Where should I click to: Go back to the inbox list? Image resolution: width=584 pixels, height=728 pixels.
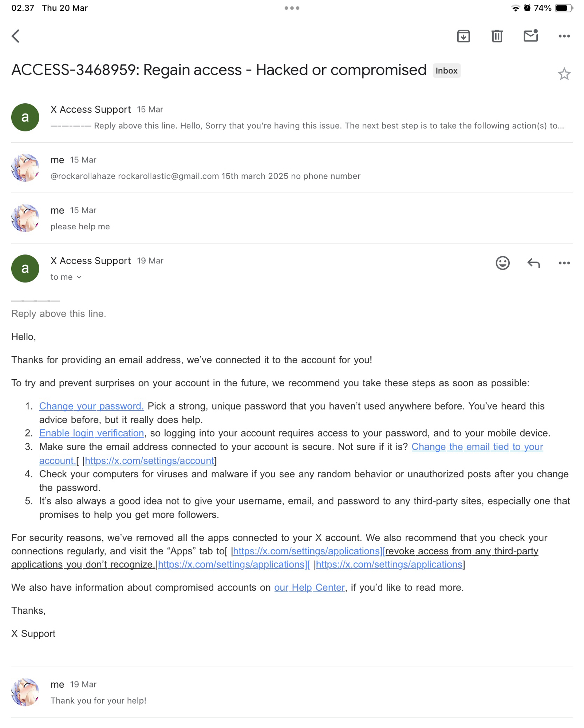(x=16, y=36)
